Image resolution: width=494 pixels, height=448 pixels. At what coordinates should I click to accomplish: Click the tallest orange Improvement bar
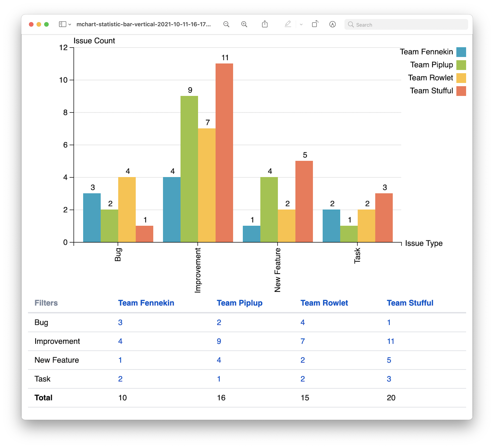coord(224,152)
